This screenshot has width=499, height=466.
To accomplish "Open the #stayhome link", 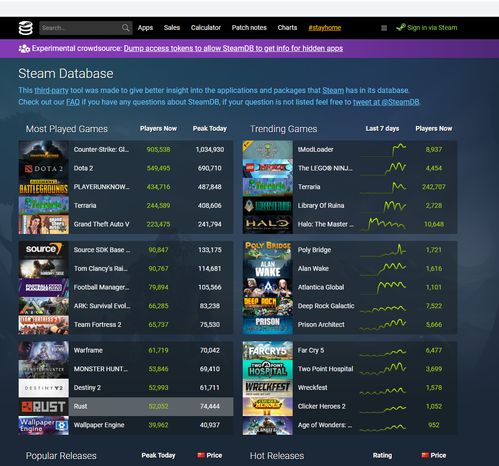I will [325, 28].
